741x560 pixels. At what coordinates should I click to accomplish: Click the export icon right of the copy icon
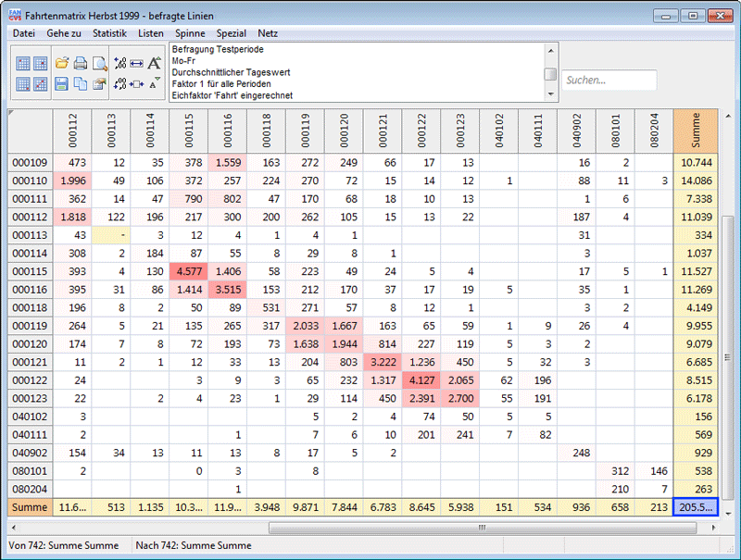tap(99, 84)
